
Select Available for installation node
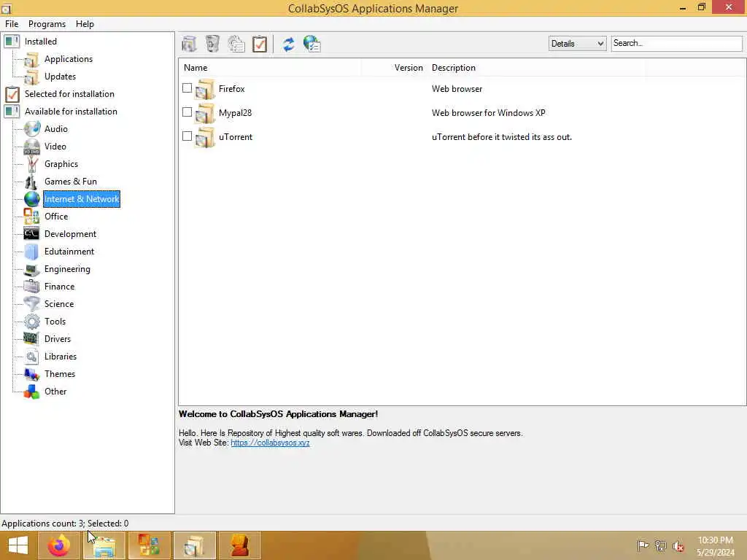71,112
